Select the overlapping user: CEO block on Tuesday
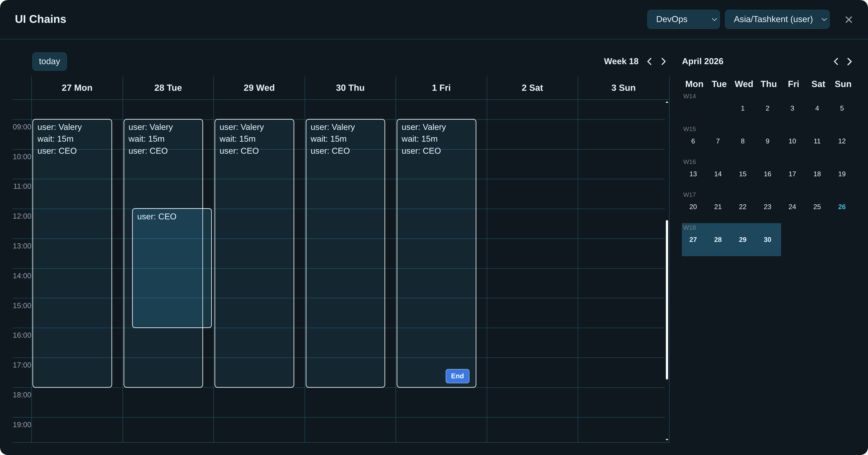 pyautogui.click(x=172, y=268)
